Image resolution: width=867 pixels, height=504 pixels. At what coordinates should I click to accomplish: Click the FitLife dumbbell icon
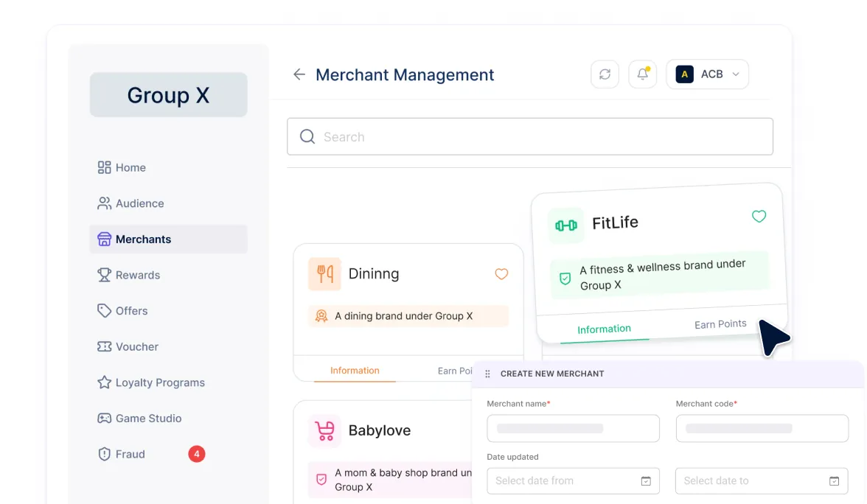(x=566, y=225)
